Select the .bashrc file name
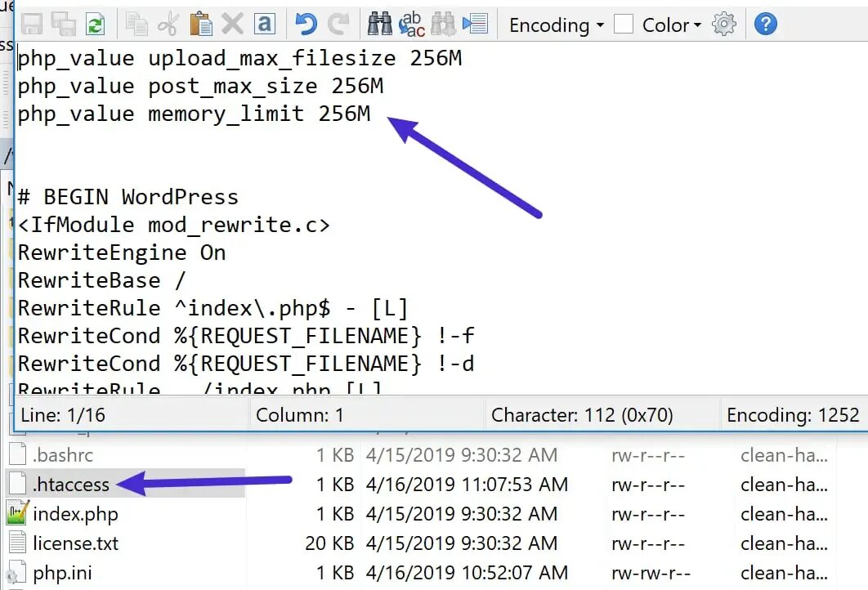Viewport: 868px width, 590px height. (x=63, y=455)
